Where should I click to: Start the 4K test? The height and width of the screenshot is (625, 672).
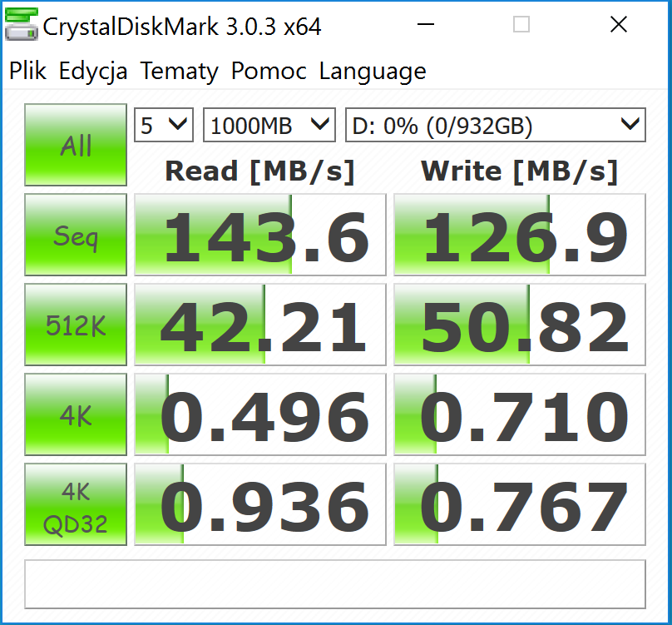coord(76,414)
